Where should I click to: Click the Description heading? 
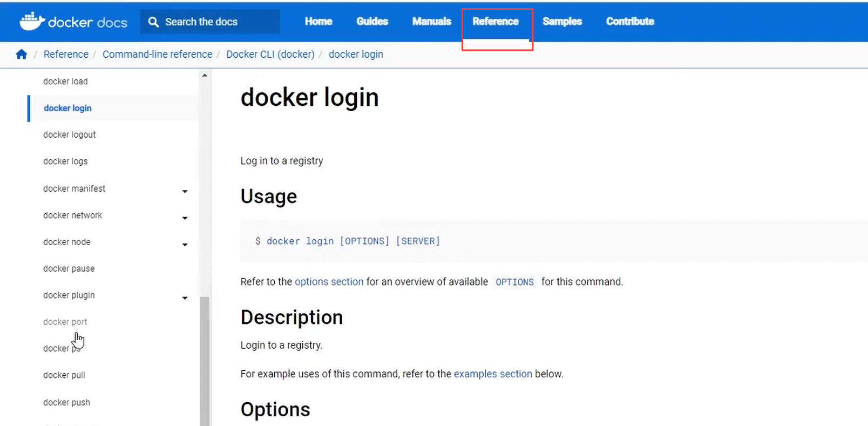[x=291, y=317]
